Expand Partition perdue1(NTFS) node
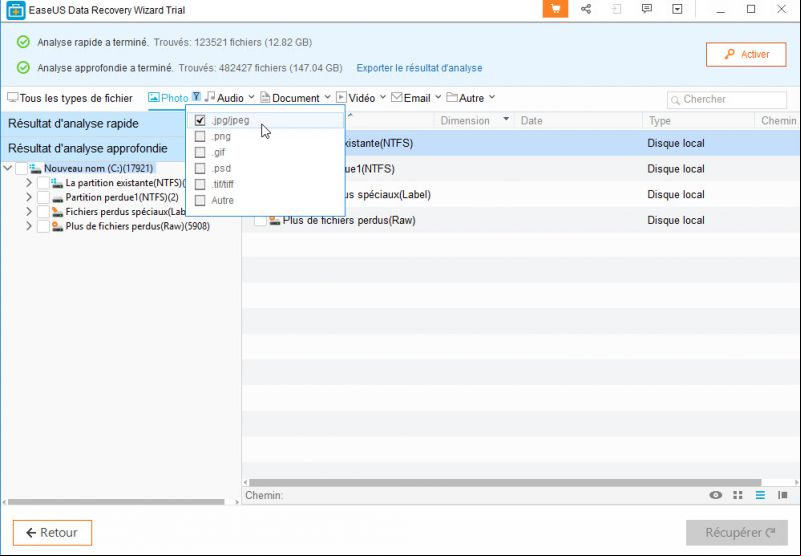 [29, 197]
